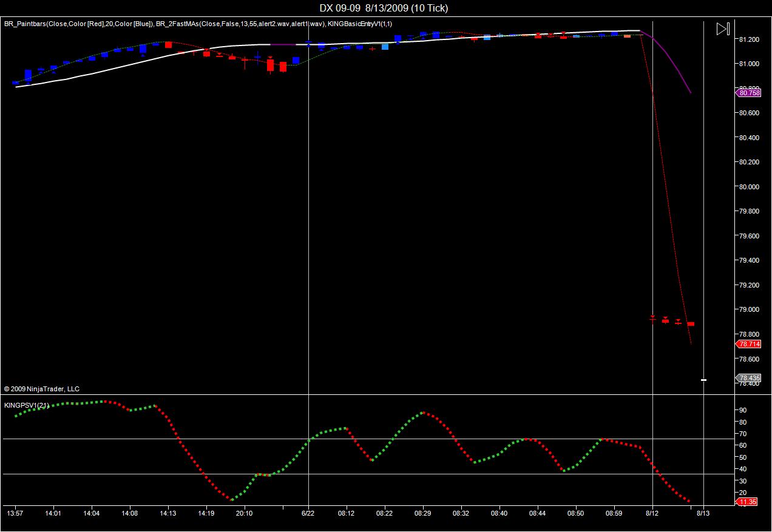Viewport: 772px width, 532px height.
Task: Click the 50 level on the oscillator axis
Action: pos(742,457)
